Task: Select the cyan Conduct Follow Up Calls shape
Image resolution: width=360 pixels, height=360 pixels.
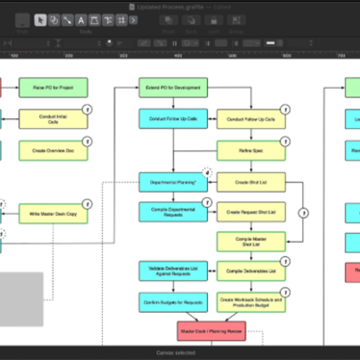Action: [x=173, y=119]
